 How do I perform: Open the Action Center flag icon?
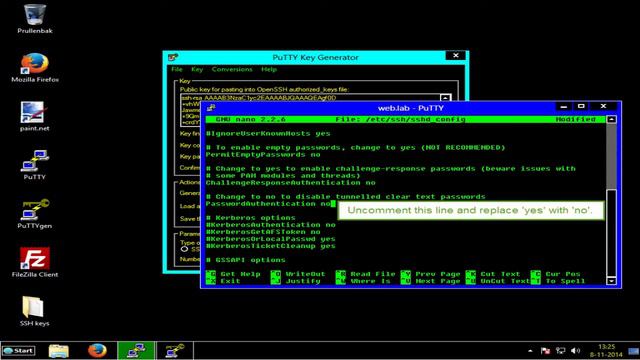tap(545, 351)
